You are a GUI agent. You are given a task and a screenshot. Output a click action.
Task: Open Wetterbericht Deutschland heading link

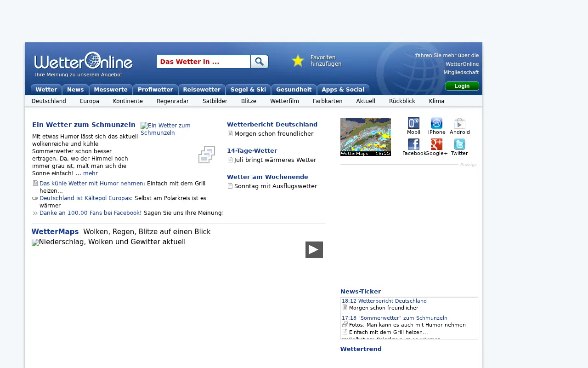[x=272, y=124]
